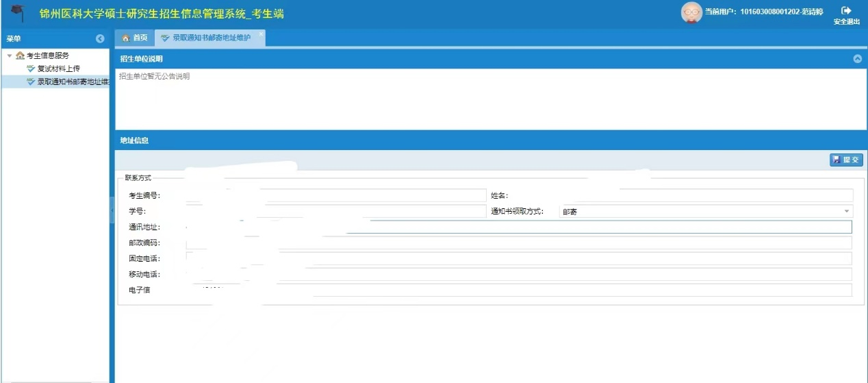Open 复试材料上传 from the sidebar tree
The height and width of the screenshot is (383, 868).
pyautogui.click(x=58, y=69)
